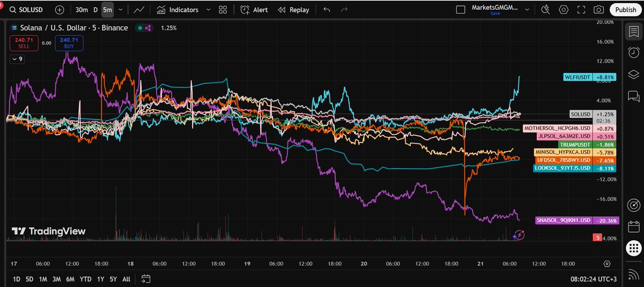Create an Alert
Viewport: 644px width, 287px height.
[x=254, y=10]
